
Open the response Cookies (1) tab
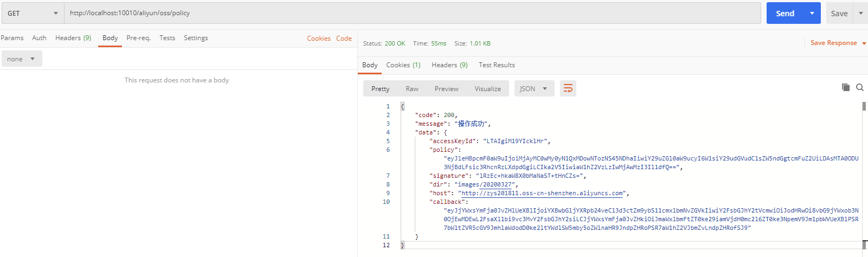tap(403, 65)
